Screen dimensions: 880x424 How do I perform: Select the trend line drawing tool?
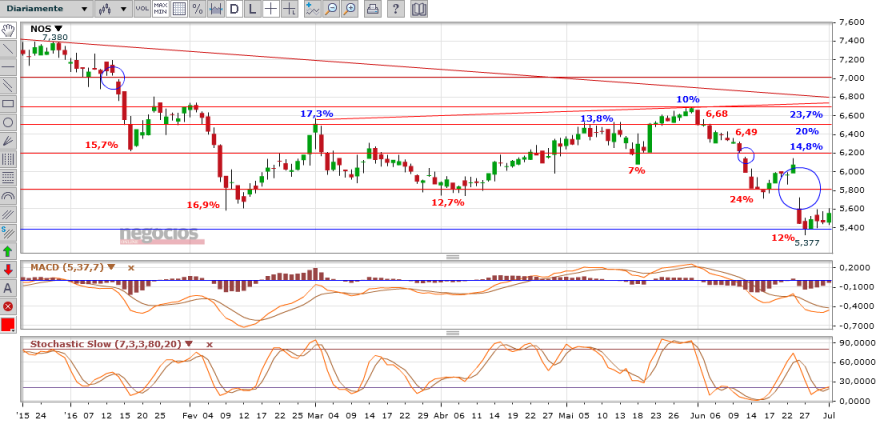pyautogui.click(x=8, y=48)
